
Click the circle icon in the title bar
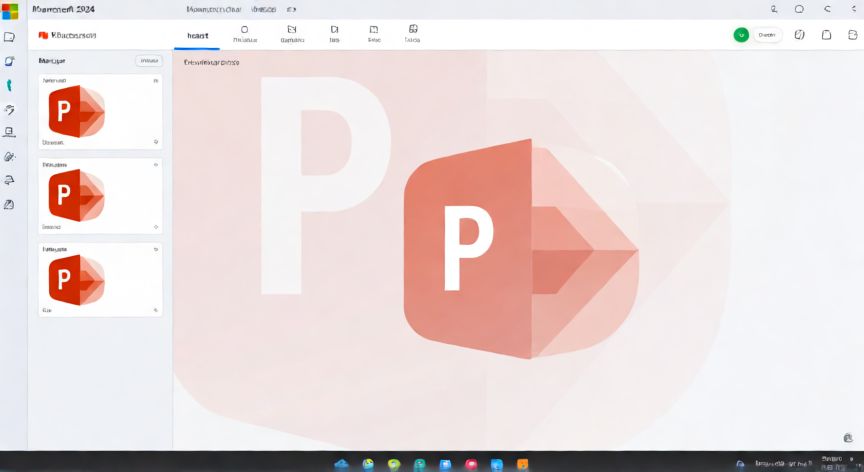[799, 9]
